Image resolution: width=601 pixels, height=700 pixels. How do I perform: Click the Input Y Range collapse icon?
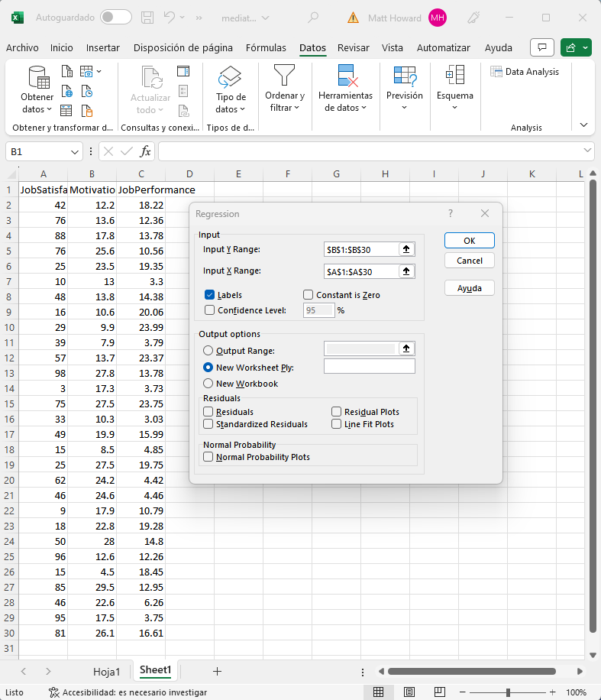(x=406, y=249)
